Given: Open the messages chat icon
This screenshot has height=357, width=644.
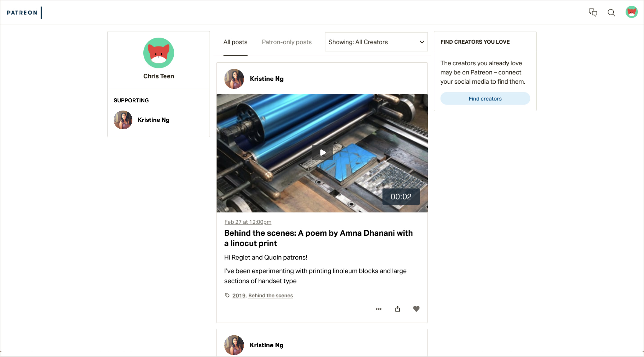Looking at the screenshot, I should point(593,12).
